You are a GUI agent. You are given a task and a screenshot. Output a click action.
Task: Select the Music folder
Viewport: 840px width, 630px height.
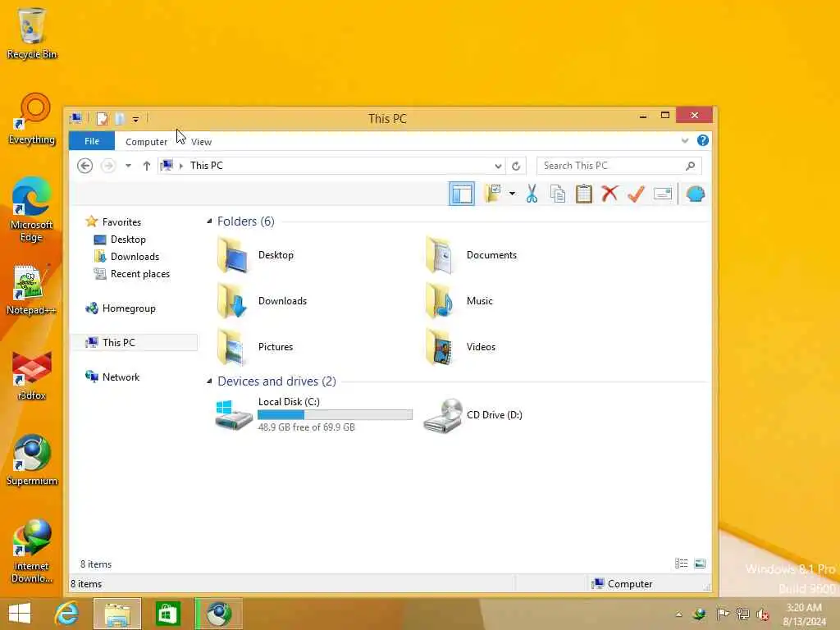[459, 301]
